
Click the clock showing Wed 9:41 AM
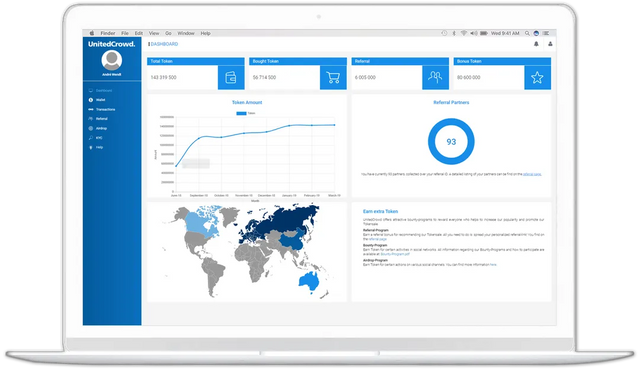pyautogui.click(x=505, y=33)
